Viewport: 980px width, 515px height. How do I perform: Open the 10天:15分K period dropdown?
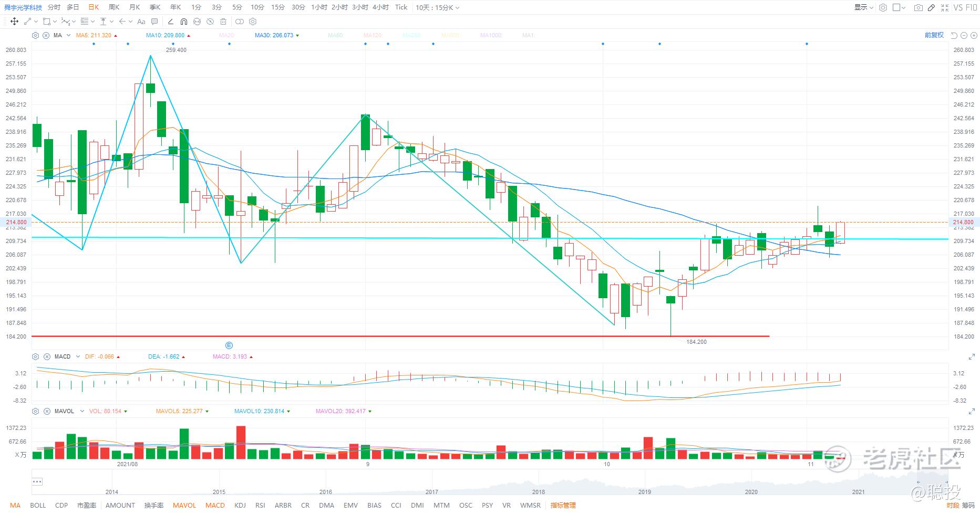437,7
